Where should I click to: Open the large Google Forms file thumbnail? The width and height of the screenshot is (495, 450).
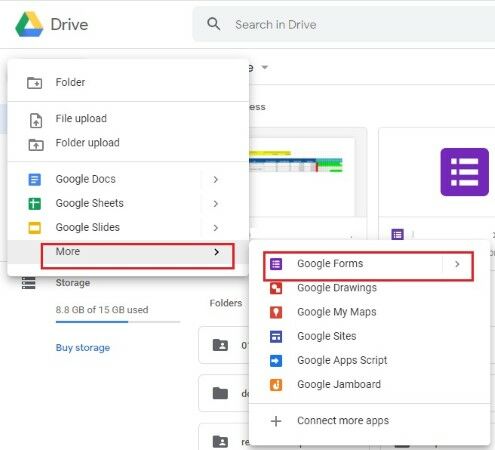[x=464, y=172]
